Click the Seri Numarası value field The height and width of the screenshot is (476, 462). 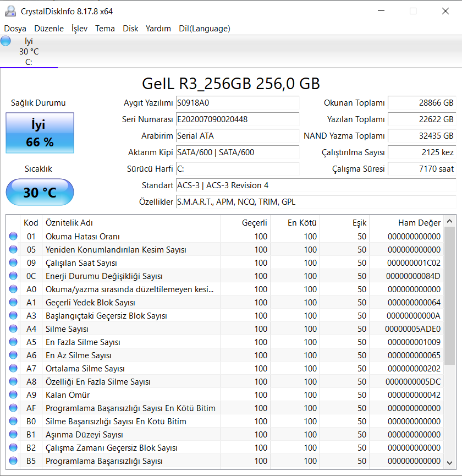[237, 119]
